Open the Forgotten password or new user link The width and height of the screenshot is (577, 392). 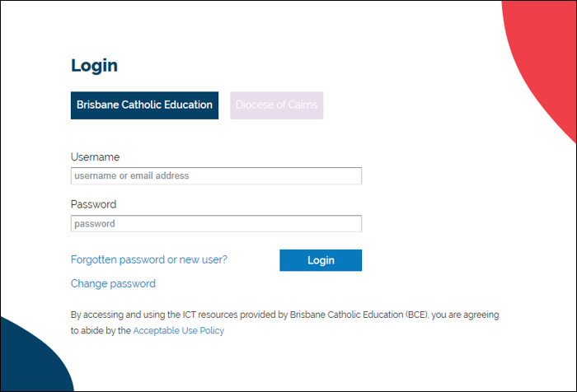pos(148,259)
